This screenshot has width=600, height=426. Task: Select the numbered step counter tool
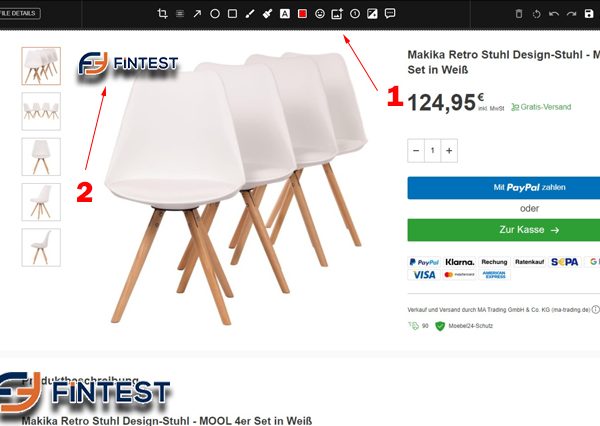coord(355,14)
